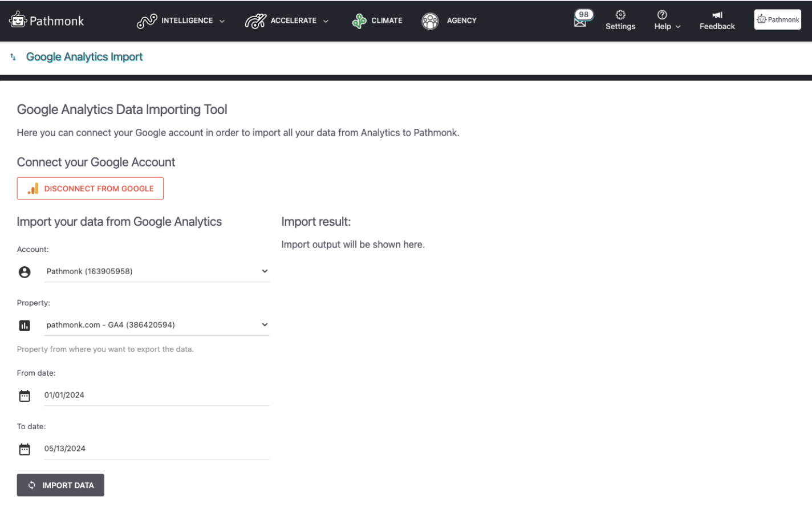The image size is (812, 513).
Task: Select the Climate section icon
Action: click(359, 21)
